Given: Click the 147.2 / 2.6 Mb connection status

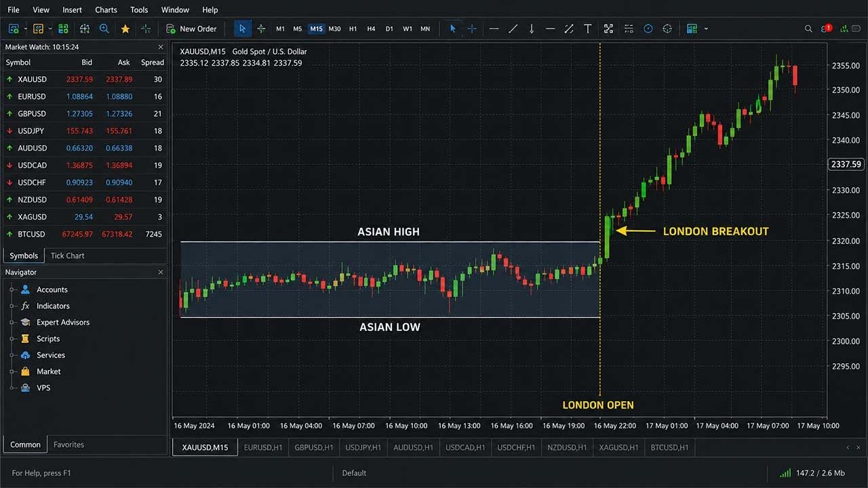Looking at the screenshot, I should [x=813, y=473].
